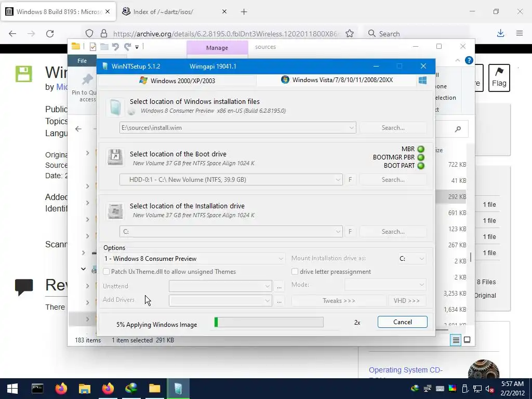The width and height of the screenshot is (532, 399).
Task: Click the shield tracking protection icon
Action: pos(89,34)
